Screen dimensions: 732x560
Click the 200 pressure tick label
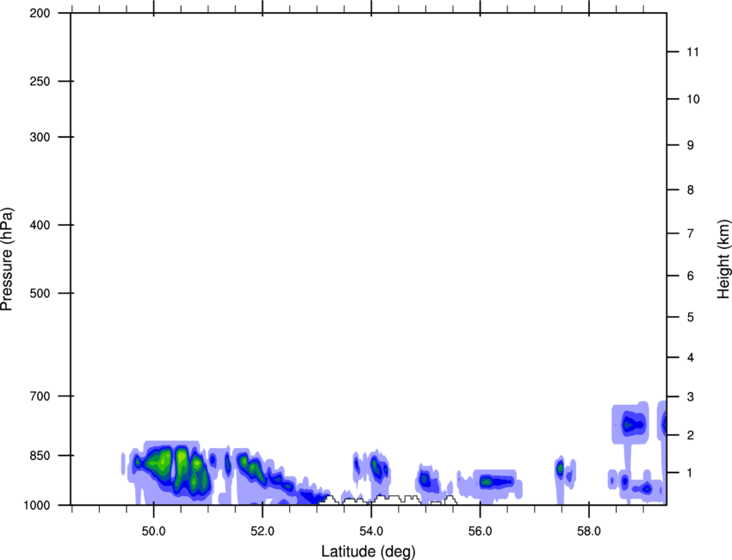[x=40, y=13]
